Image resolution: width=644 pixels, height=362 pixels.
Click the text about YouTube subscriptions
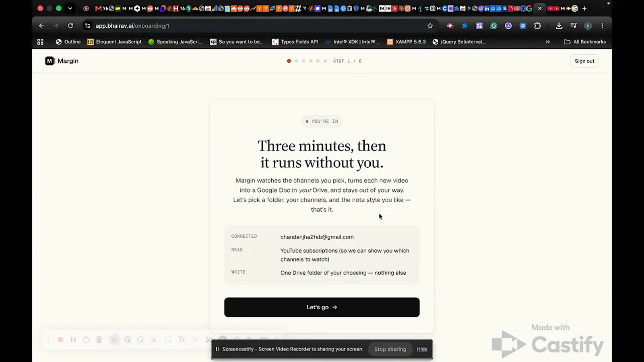pyautogui.click(x=345, y=255)
